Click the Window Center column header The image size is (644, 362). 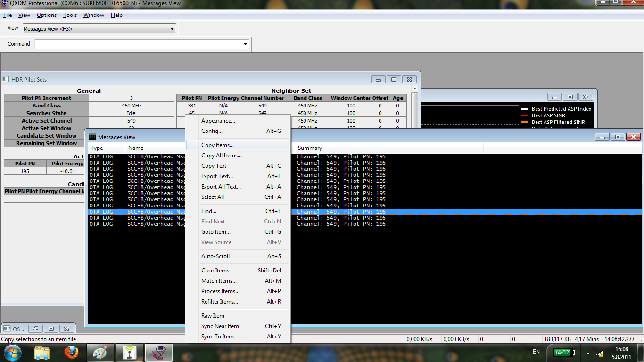(x=351, y=98)
